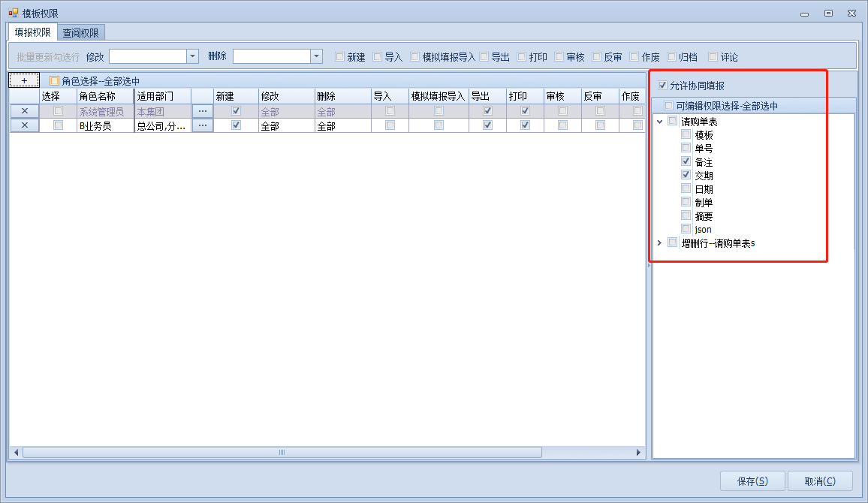Delete the B业务员 row with X button

(24, 125)
